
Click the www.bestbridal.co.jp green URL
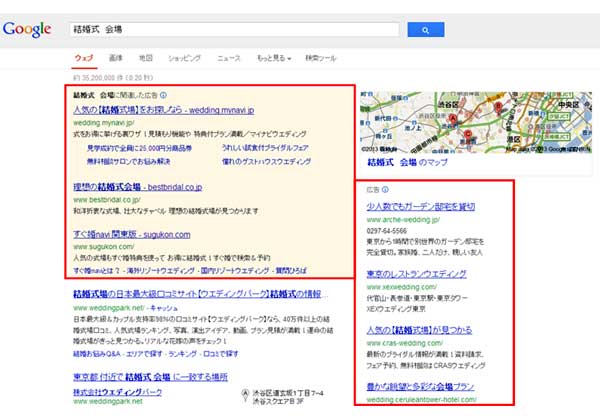tap(107, 200)
